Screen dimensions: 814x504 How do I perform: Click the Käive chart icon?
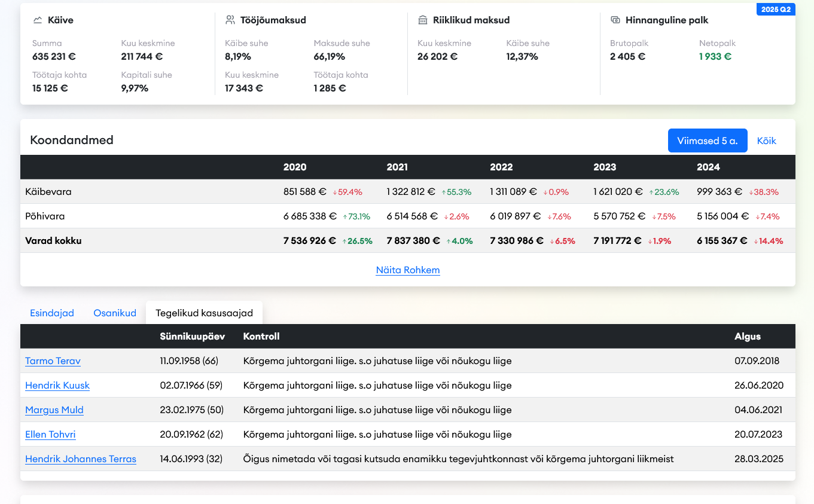point(38,20)
